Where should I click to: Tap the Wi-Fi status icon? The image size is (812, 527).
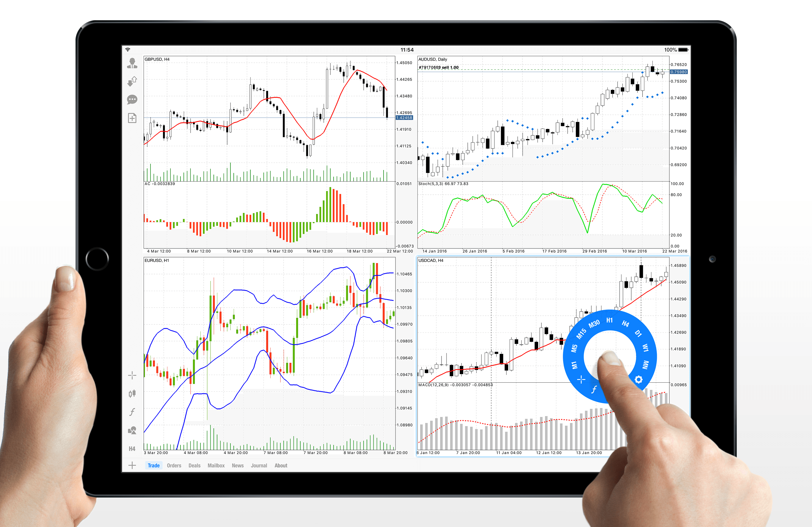pyautogui.click(x=128, y=49)
